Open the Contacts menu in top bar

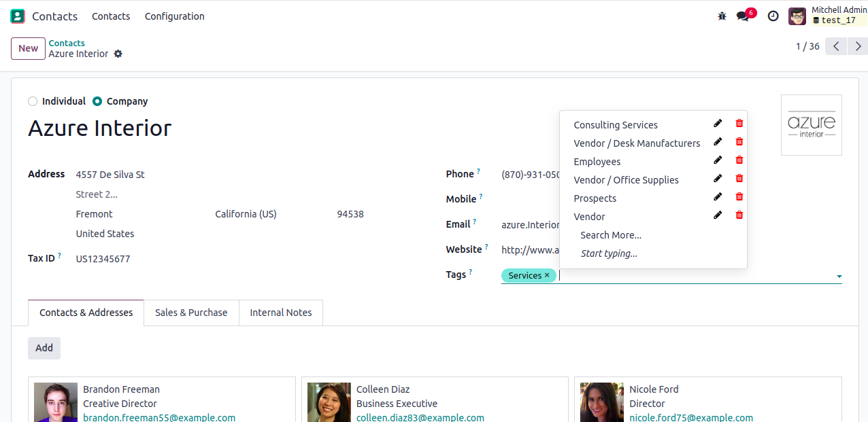click(111, 16)
